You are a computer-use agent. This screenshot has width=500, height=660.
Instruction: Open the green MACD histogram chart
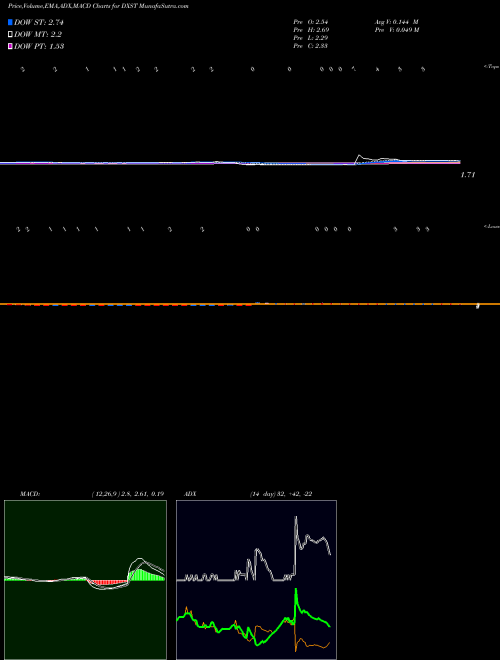(85, 580)
